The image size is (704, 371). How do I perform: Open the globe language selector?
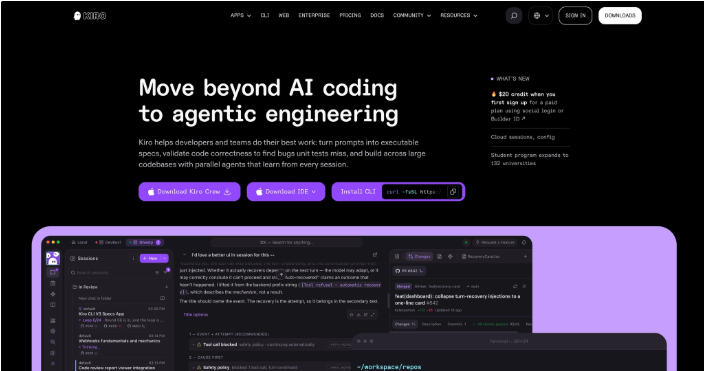tap(540, 16)
